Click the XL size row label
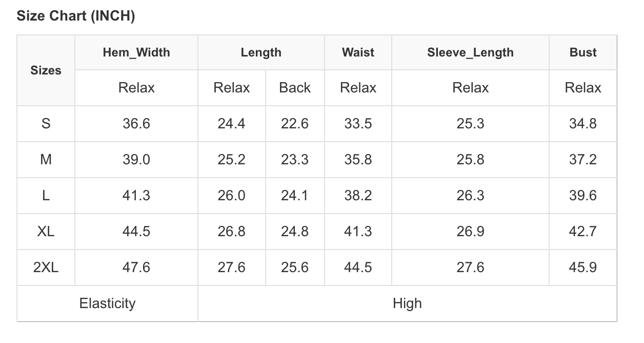This screenshot has height=343, width=644. point(46,232)
